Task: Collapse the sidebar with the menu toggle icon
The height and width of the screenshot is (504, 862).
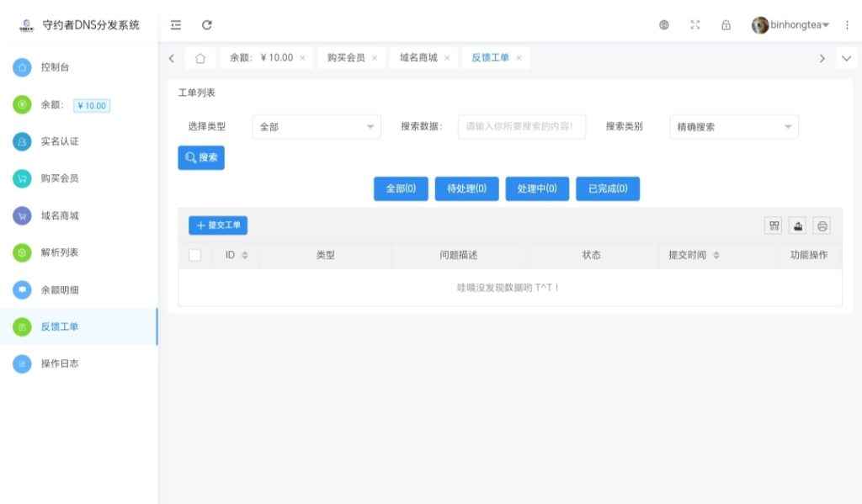Action: (x=176, y=24)
